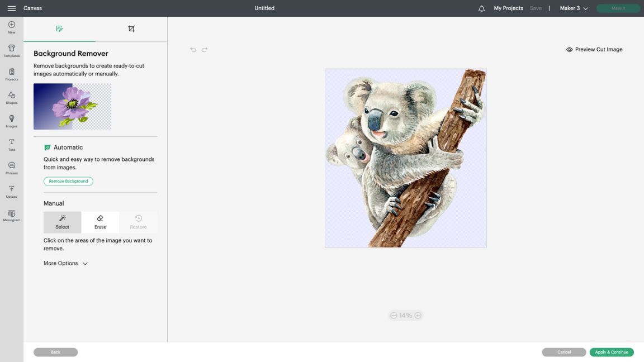
Task: Select the background remover tab
Action: click(60, 28)
